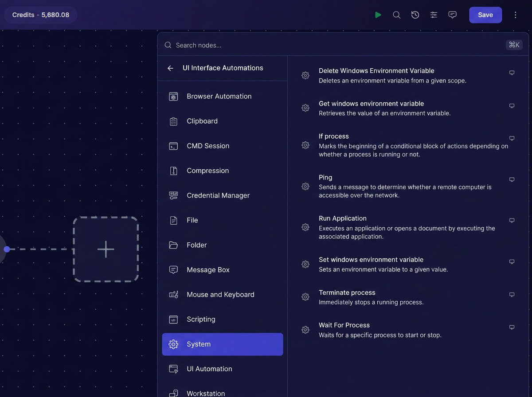Viewport: 532px width, 397px height.
Task: Click the desktop monitor icon on Get windows environment variable row
Action: click(512, 105)
